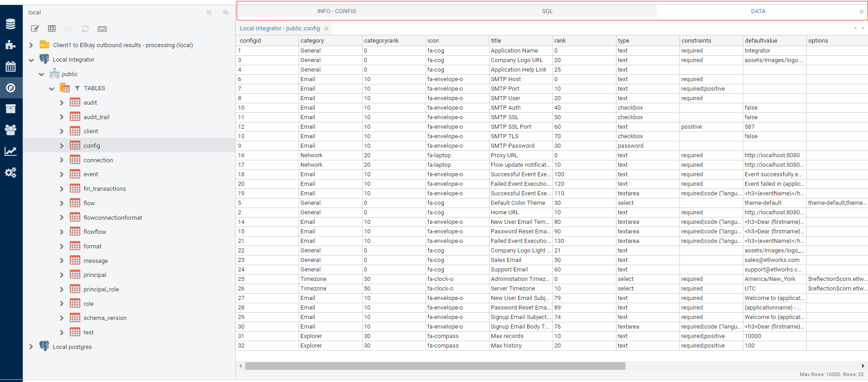Switch to the DATA tab
The width and height of the screenshot is (868, 382).
[x=758, y=11]
